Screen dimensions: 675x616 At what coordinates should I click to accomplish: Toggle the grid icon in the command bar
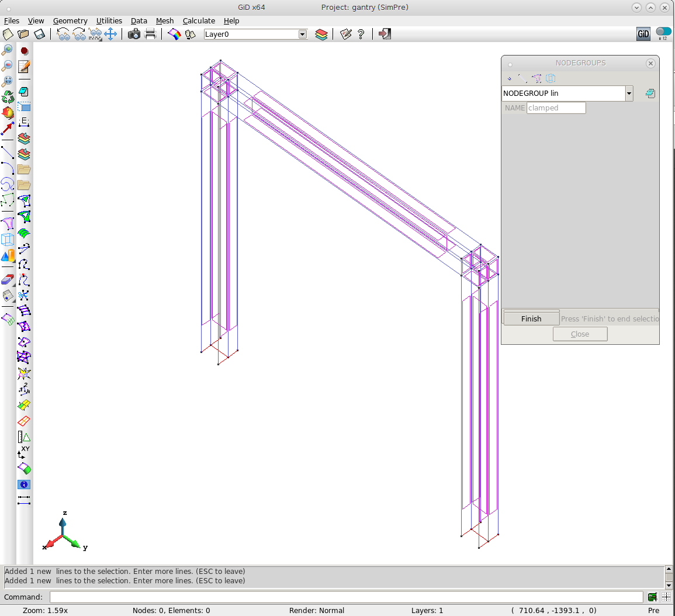point(666,597)
